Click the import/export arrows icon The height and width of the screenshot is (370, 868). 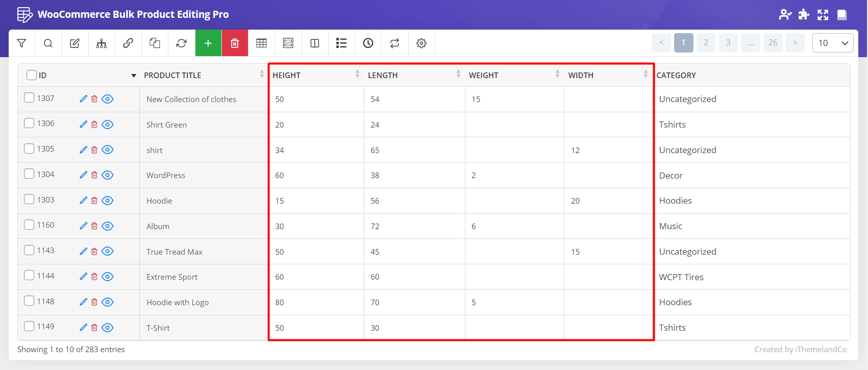[394, 43]
